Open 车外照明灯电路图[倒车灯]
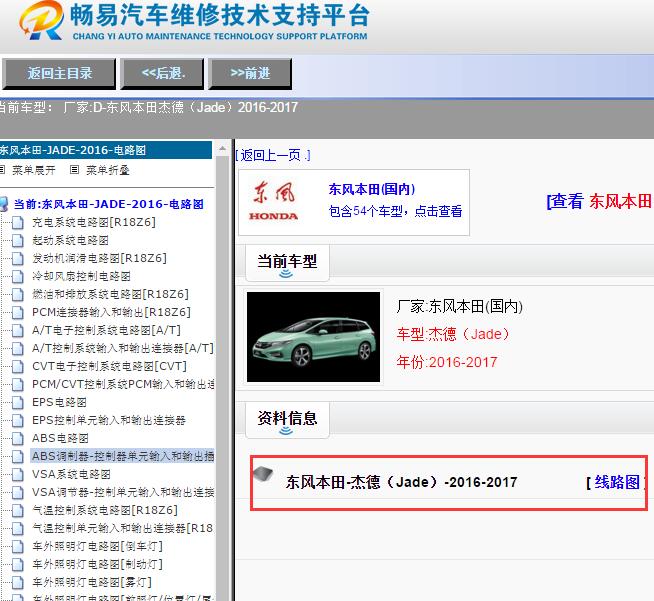Image resolution: width=654 pixels, height=601 pixels. (x=97, y=546)
